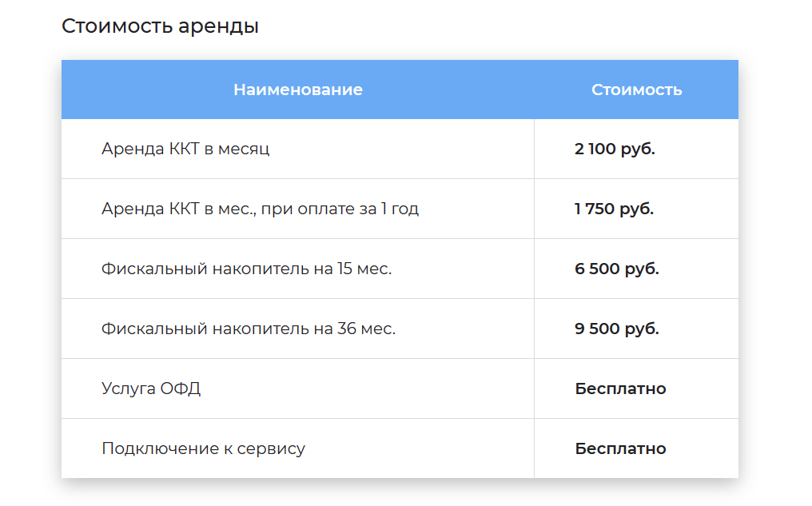Click 'Бесплатно' in Подключение к сервису row

620,448
